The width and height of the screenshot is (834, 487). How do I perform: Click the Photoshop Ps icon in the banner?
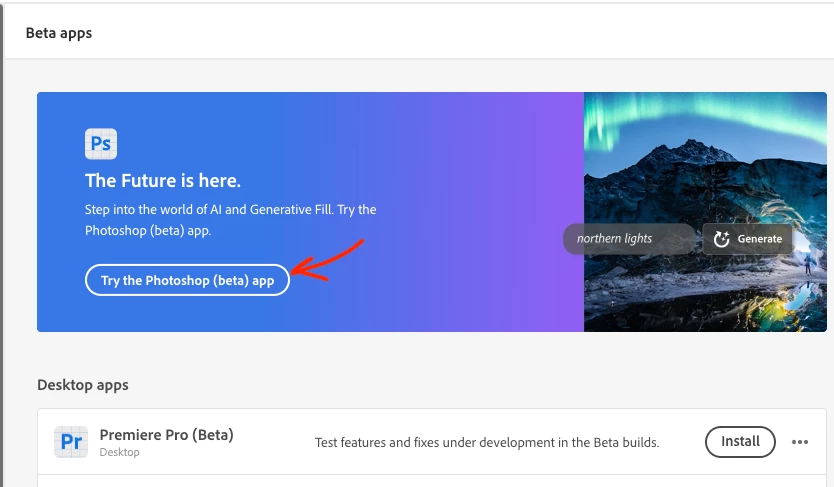tap(101, 144)
